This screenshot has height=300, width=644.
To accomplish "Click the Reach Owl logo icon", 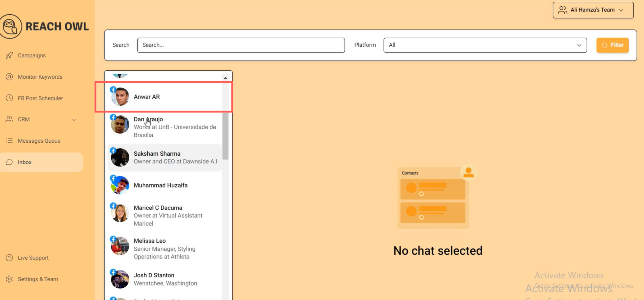I will click(11, 26).
